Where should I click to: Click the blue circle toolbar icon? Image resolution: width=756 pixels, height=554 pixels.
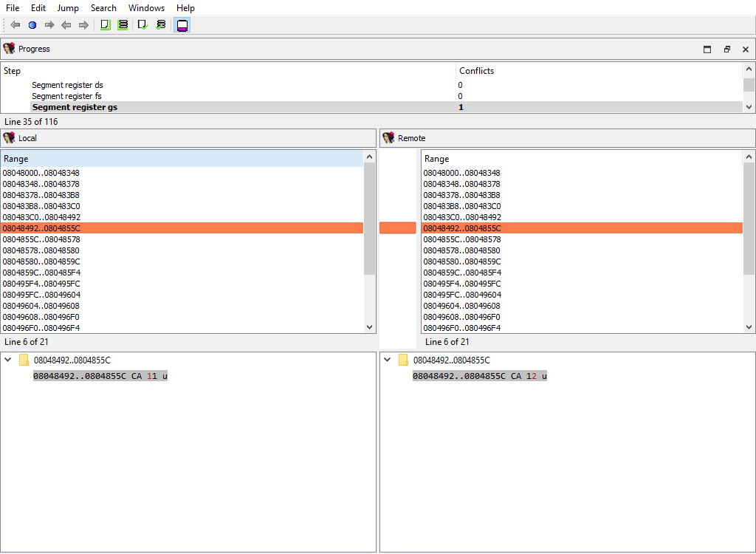(x=32, y=25)
